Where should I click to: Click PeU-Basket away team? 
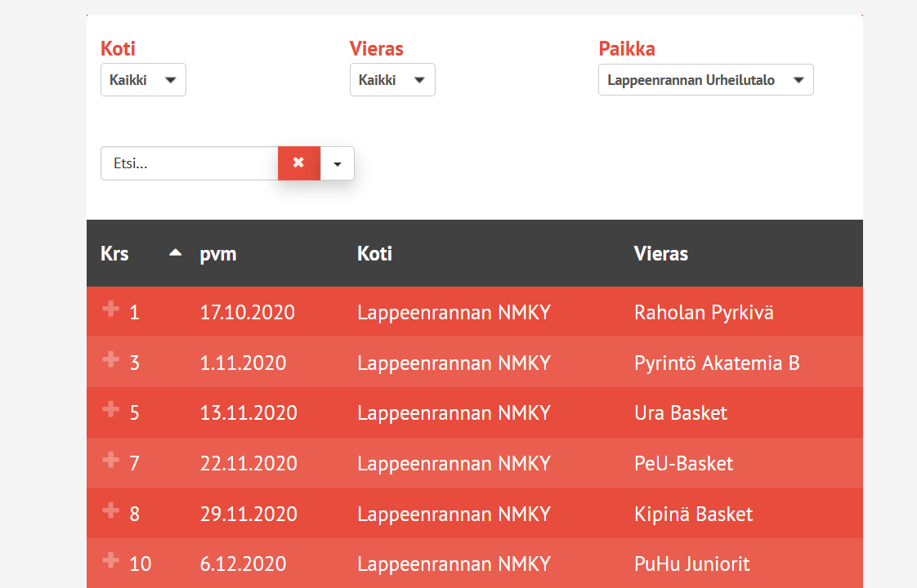click(x=683, y=464)
